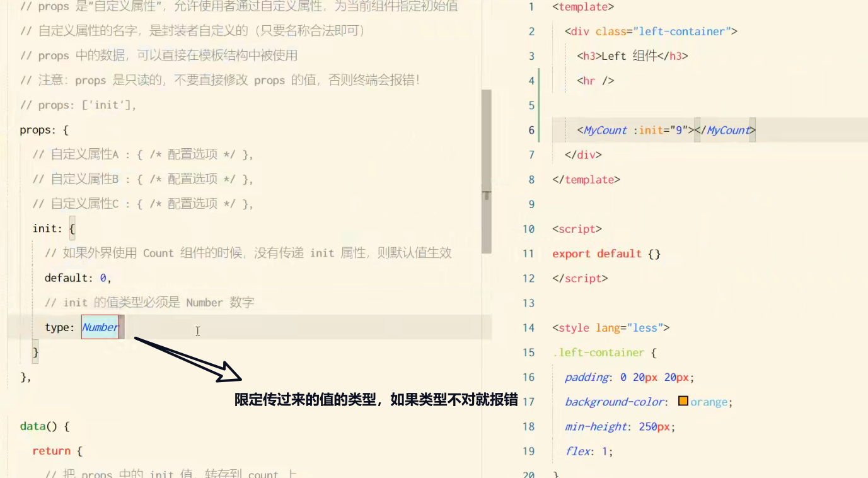Click the left editor's vertical scrollbar thumb

coord(487,171)
